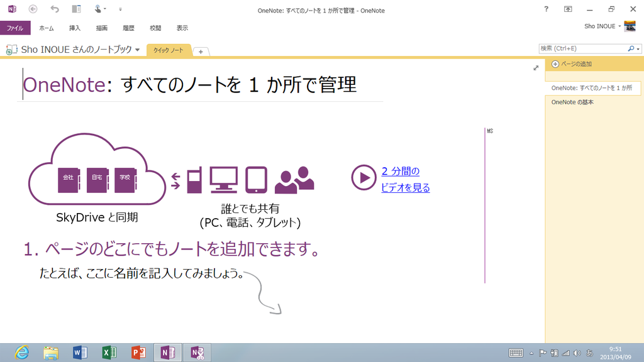Click the people sharing icon
Image resolution: width=644 pixels, height=362 pixels.
pos(294,180)
